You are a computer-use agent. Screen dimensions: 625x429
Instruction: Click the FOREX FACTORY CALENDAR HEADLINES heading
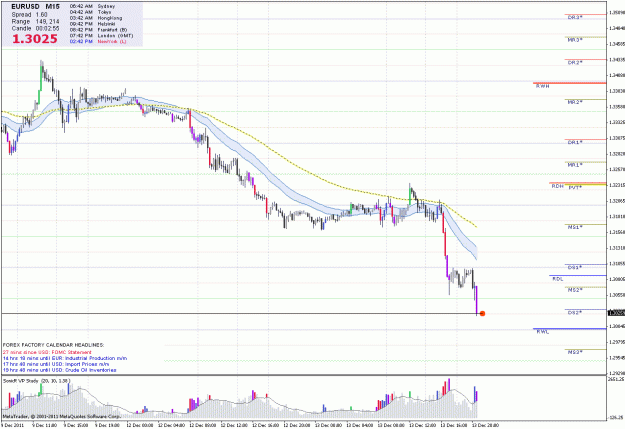coord(53,345)
